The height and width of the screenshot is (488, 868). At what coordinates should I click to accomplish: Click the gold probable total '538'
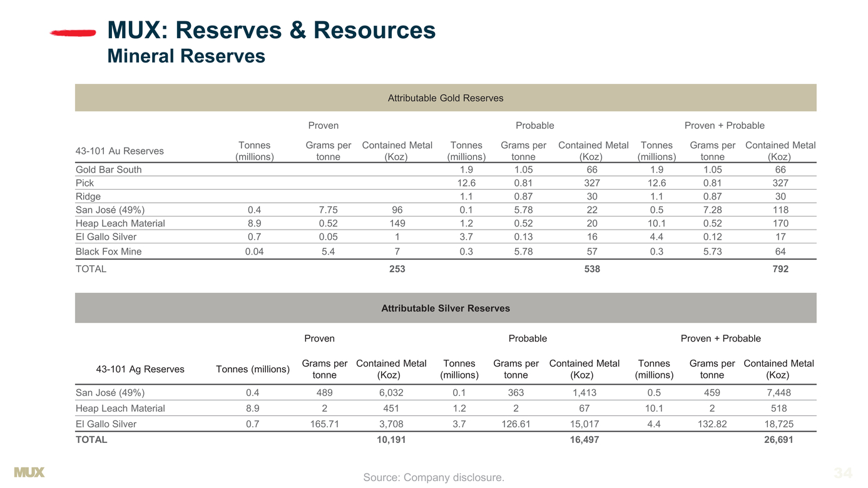[x=592, y=269]
